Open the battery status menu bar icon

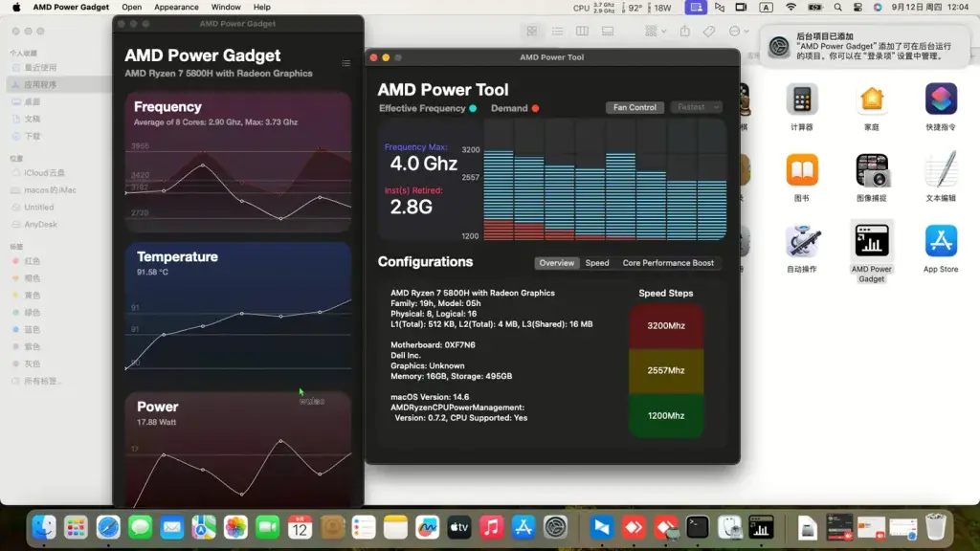pyautogui.click(x=815, y=8)
